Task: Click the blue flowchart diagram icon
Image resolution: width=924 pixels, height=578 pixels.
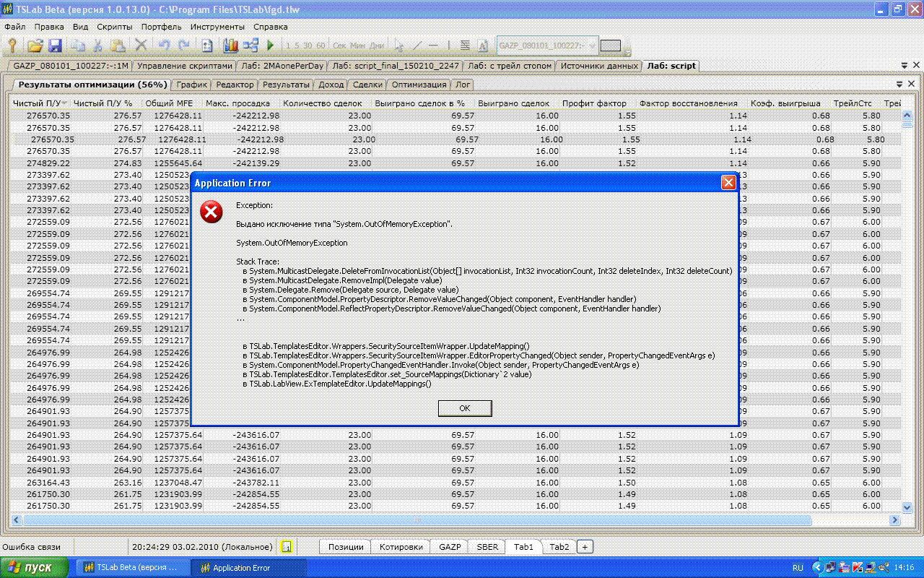Action: coord(250,46)
